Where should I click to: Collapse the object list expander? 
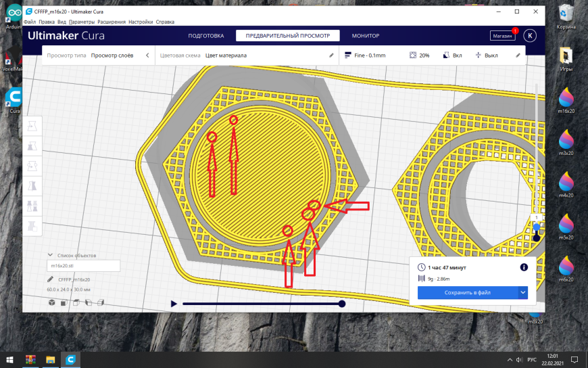(x=50, y=255)
